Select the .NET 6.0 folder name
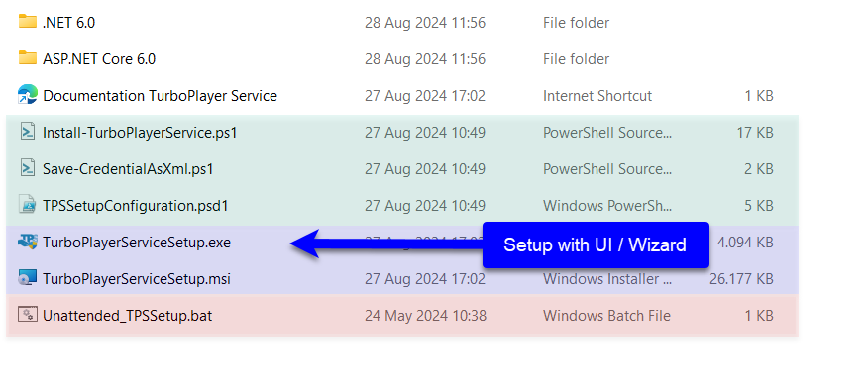Screen dimensions: 868x390 68,23
